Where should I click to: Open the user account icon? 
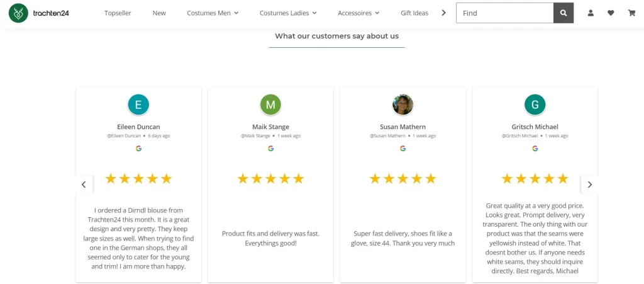point(591,13)
